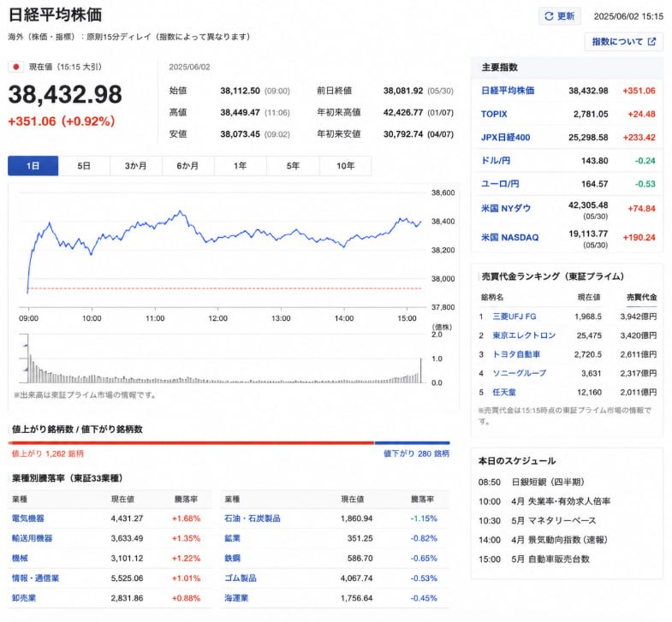The image size is (672, 622).
Task: Open 日経平均株価 in the 主要指数 list
Action: tap(508, 91)
